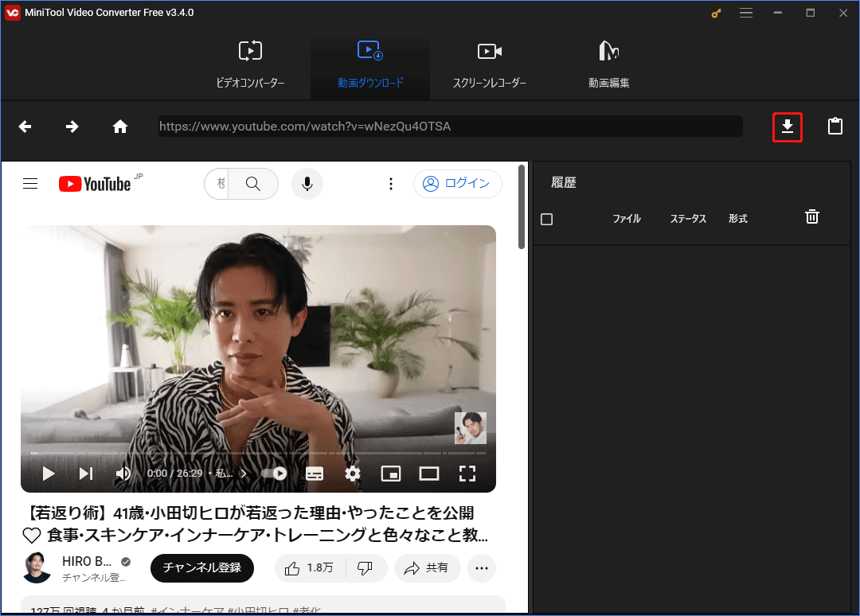Like the video showing 1.8万
860x616 pixels.
click(x=309, y=567)
